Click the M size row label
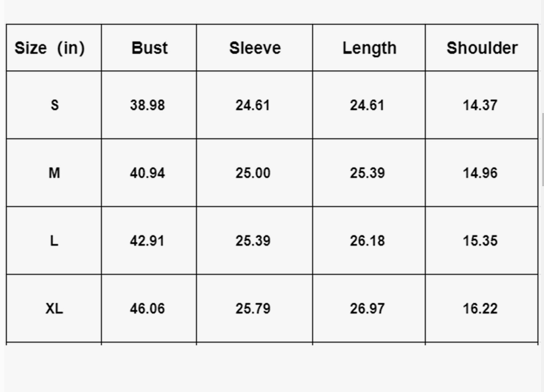Image resolution: width=544 pixels, height=392 pixels. 54,173
